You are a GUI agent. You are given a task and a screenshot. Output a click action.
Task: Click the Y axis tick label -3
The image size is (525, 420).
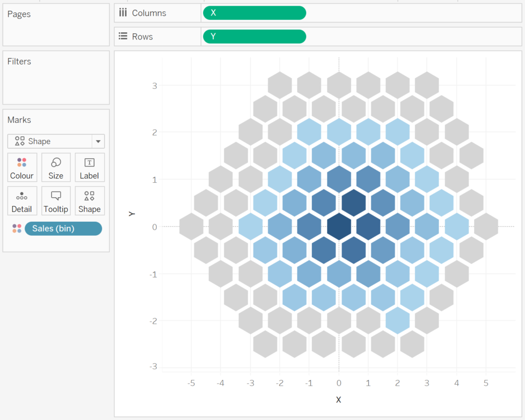[x=153, y=367]
